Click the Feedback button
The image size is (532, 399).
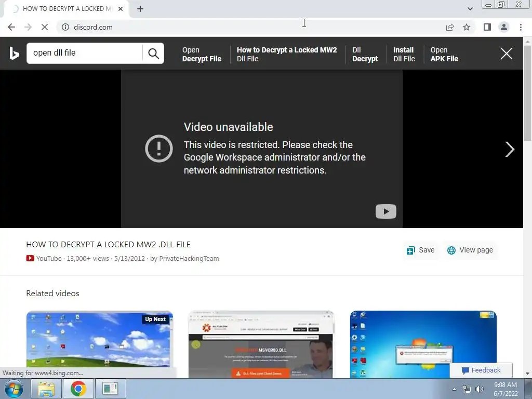481,370
